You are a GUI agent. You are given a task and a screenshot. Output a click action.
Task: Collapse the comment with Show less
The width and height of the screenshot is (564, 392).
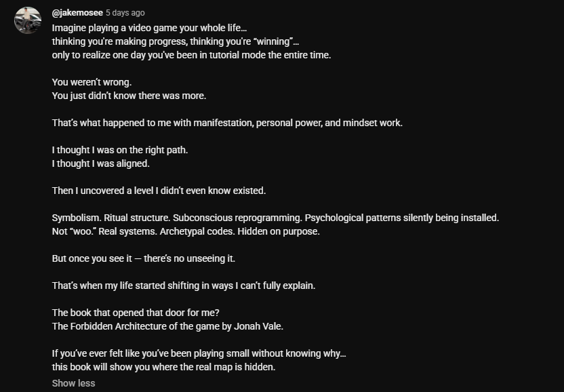tap(73, 383)
